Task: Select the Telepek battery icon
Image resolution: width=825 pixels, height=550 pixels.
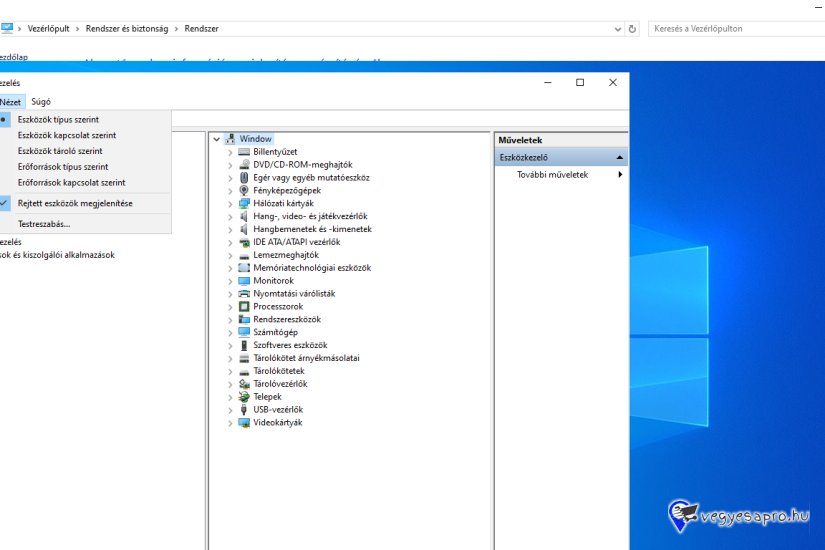Action: (x=244, y=397)
